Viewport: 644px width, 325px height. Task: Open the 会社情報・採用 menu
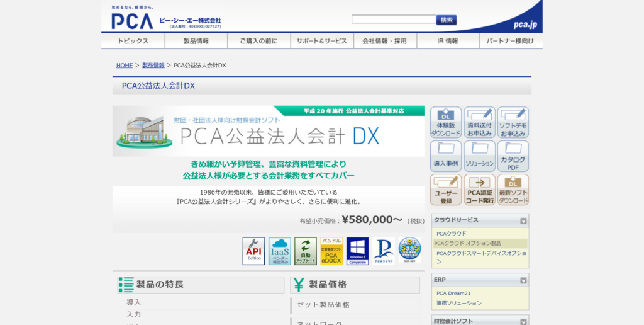coord(385,41)
